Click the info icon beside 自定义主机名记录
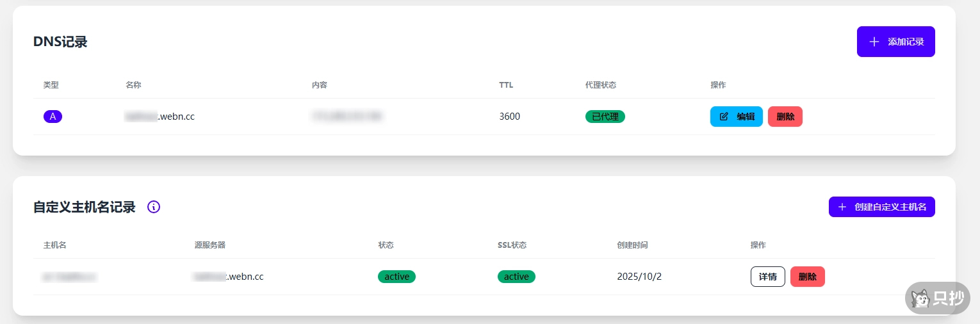Viewport: 980px width, 324px height. coord(154,207)
